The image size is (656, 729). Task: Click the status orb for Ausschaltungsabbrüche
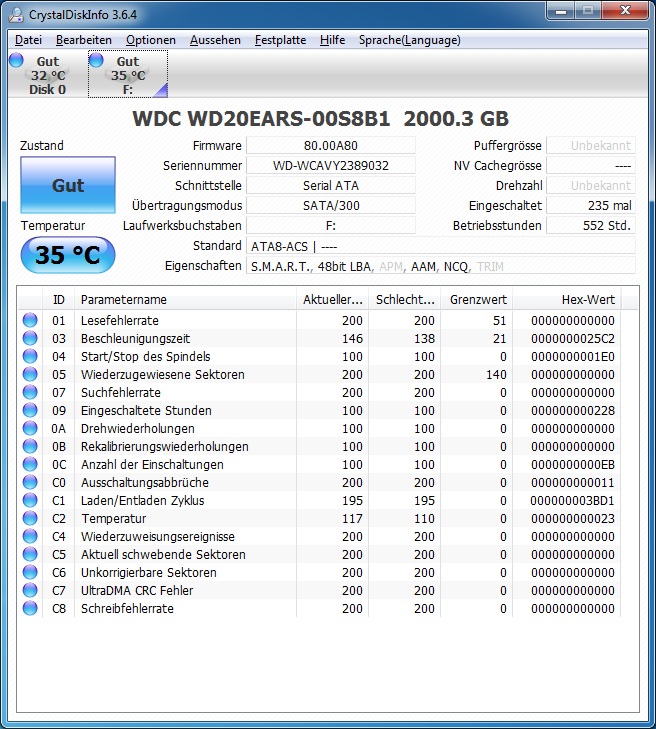tap(30, 482)
